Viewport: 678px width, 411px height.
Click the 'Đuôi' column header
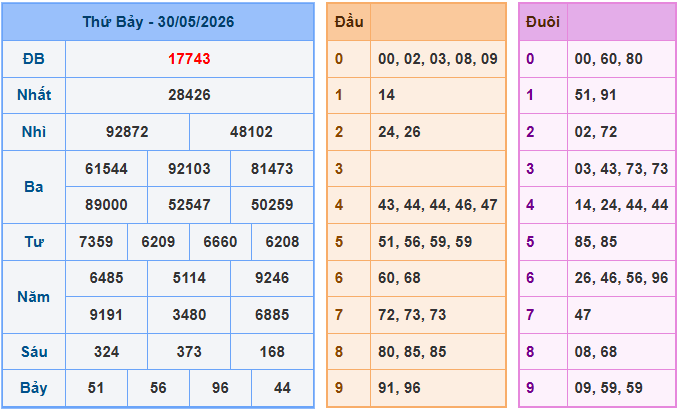pyautogui.click(x=543, y=22)
